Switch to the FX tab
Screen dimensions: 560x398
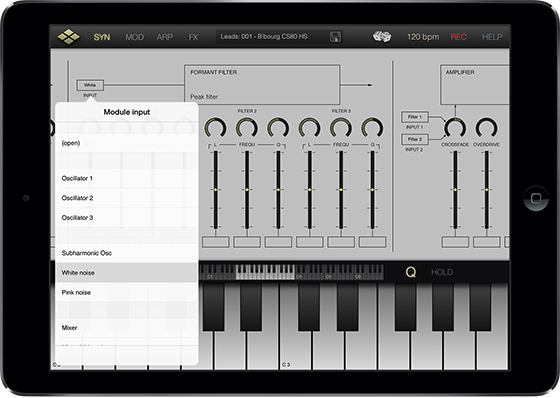click(193, 37)
